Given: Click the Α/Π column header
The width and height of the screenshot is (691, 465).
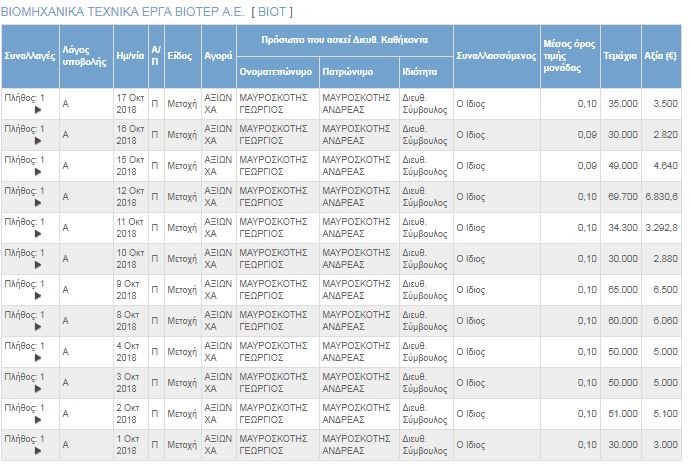Looking at the screenshot, I should click(156, 56).
